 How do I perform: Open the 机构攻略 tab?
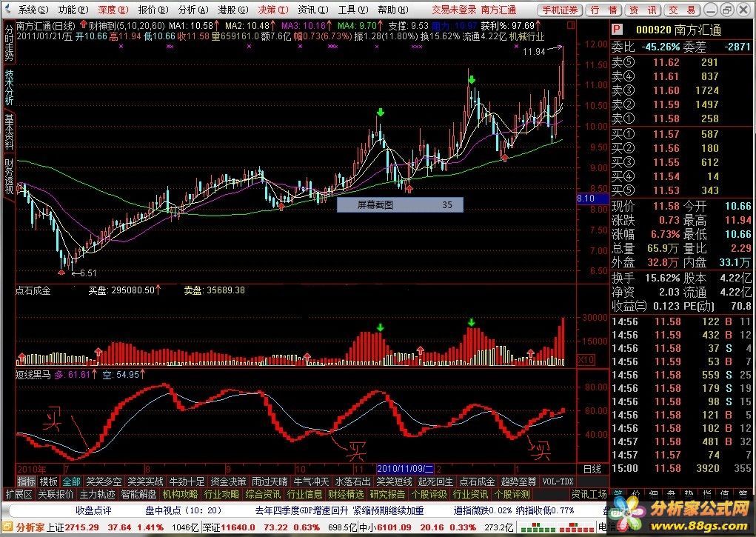pos(180,495)
